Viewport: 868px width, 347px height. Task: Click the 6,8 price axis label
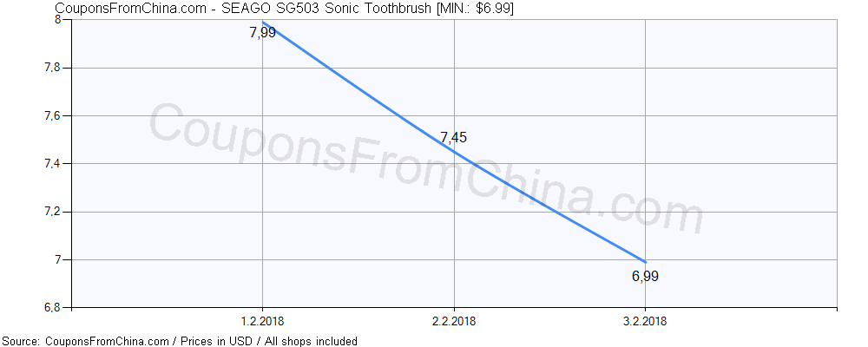(x=54, y=307)
